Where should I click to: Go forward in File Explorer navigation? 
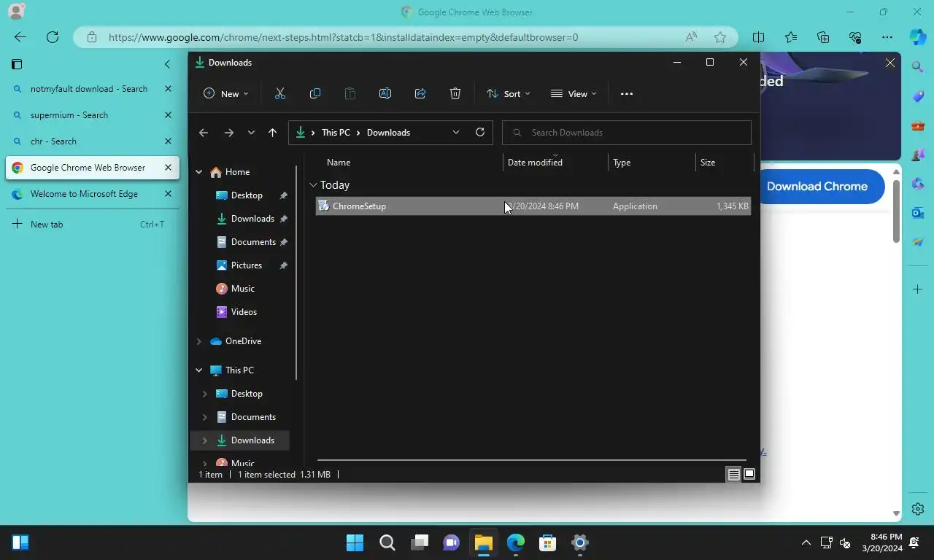[x=229, y=133]
